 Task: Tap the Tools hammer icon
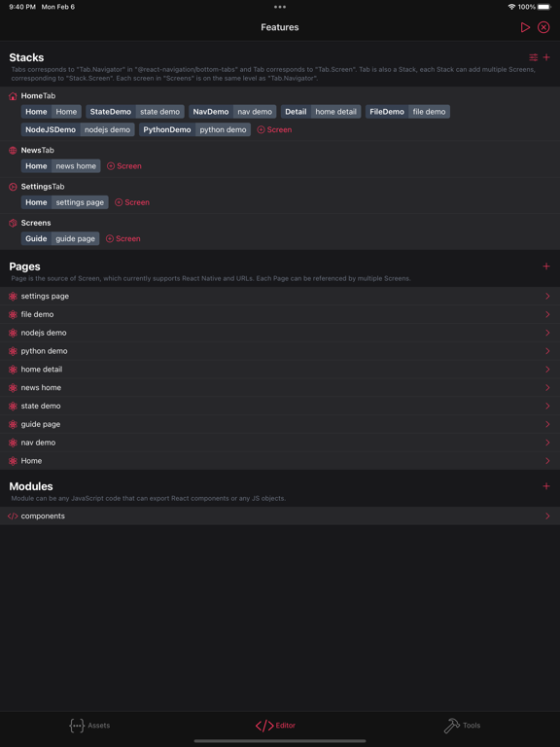point(451,726)
